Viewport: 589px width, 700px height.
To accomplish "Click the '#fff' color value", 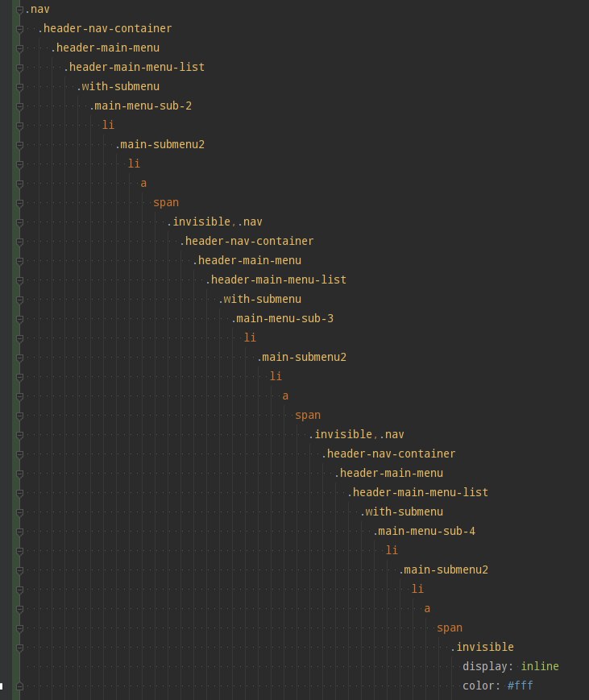I will click(x=521, y=686).
